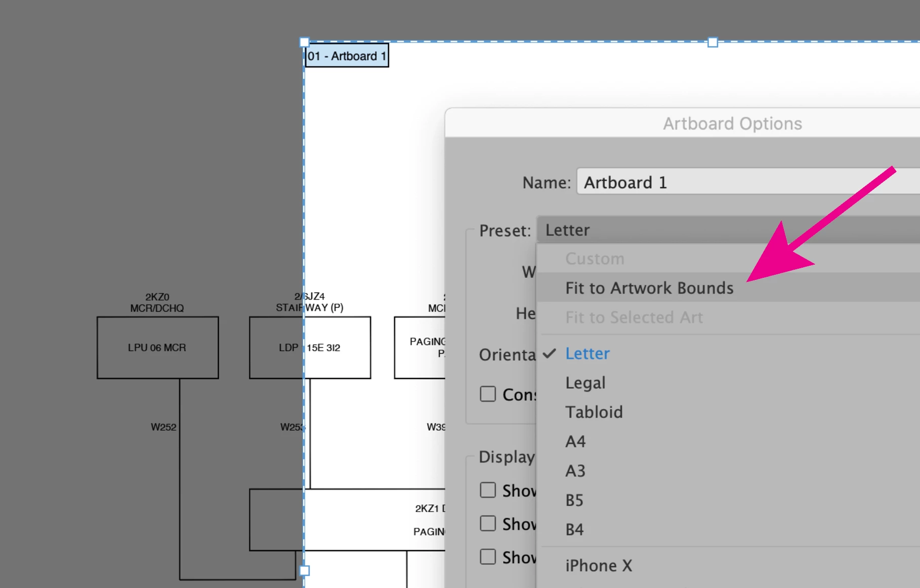Click the 2KZ0 MCR/DCHQ label

157,303
